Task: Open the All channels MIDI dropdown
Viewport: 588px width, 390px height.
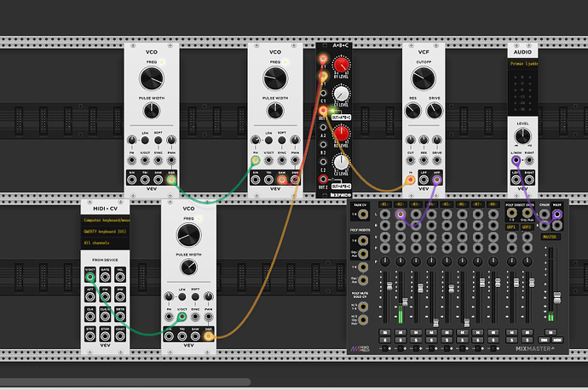Action: point(104,243)
